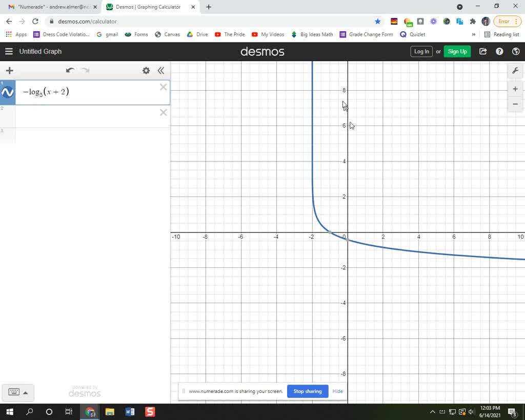Screen dimensions: 525x420
Task: Delete expression one with its X button
Action: 163,87
